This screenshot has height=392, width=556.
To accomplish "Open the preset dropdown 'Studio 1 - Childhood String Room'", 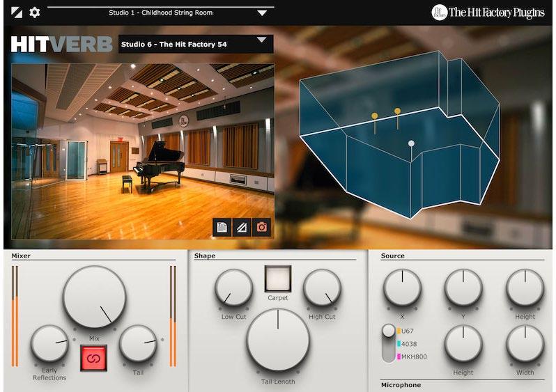I will [161, 13].
